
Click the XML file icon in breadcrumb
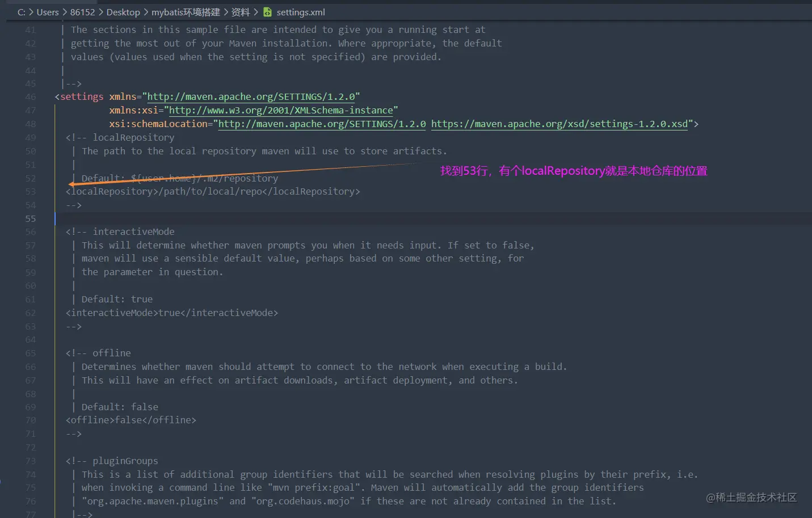pos(267,12)
